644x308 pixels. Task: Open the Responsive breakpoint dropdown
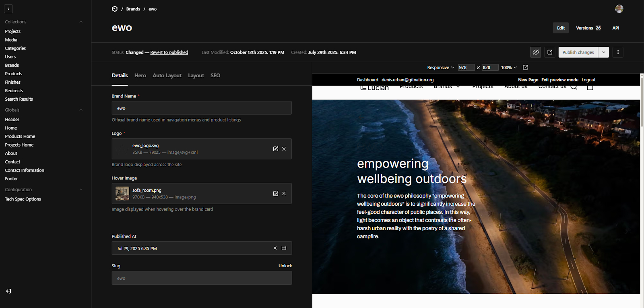(x=441, y=68)
